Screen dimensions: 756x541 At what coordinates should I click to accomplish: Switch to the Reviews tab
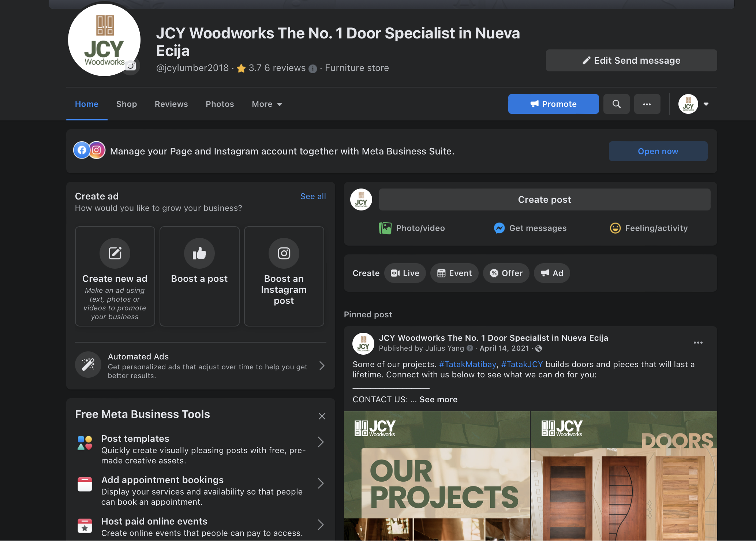pyautogui.click(x=171, y=104)
